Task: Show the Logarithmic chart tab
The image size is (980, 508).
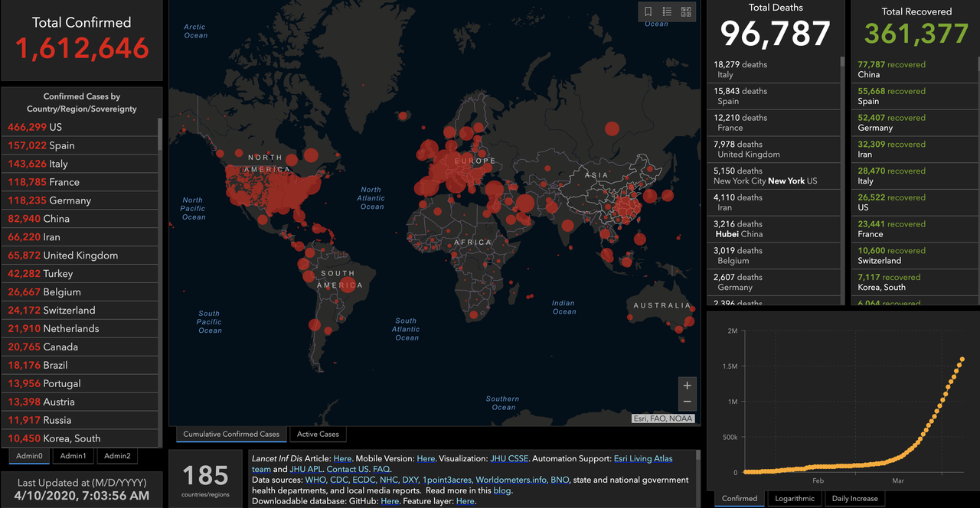Action: tap(794, 498)
